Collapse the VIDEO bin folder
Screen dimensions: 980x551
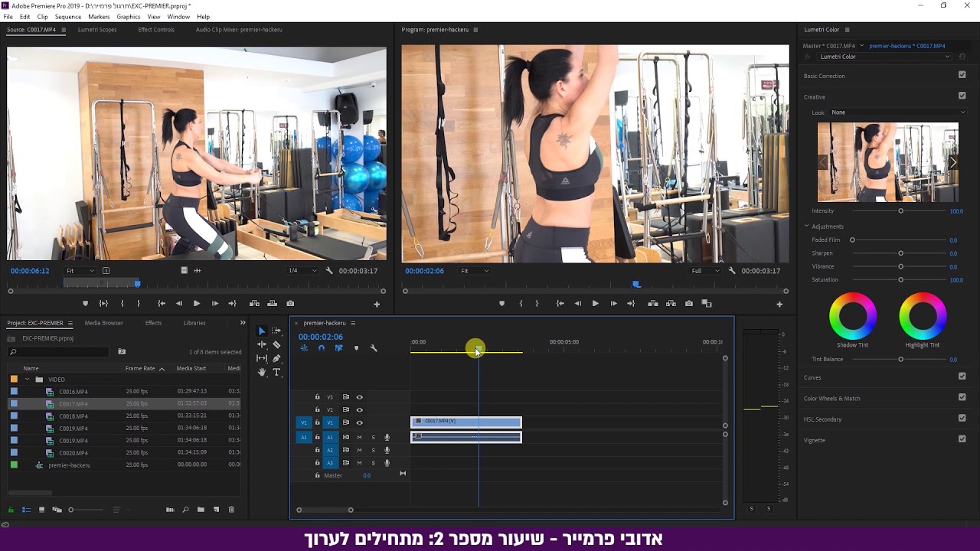point(28,380)
